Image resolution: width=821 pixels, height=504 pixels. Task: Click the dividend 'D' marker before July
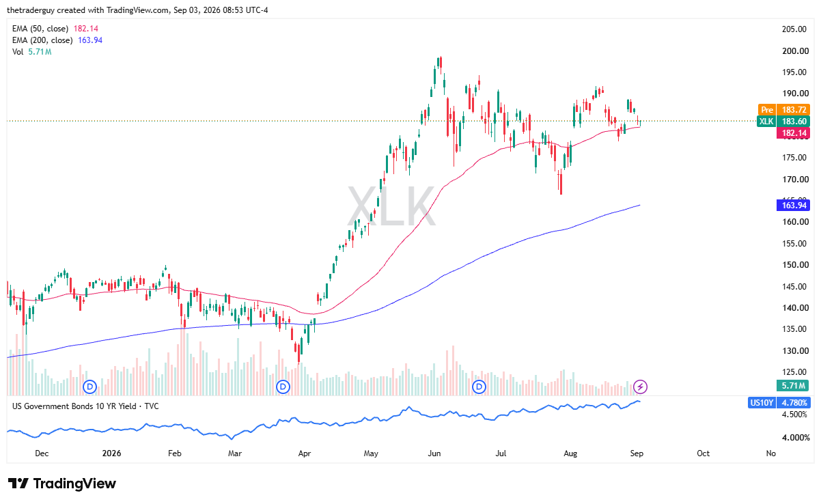[x=479, y=387]
